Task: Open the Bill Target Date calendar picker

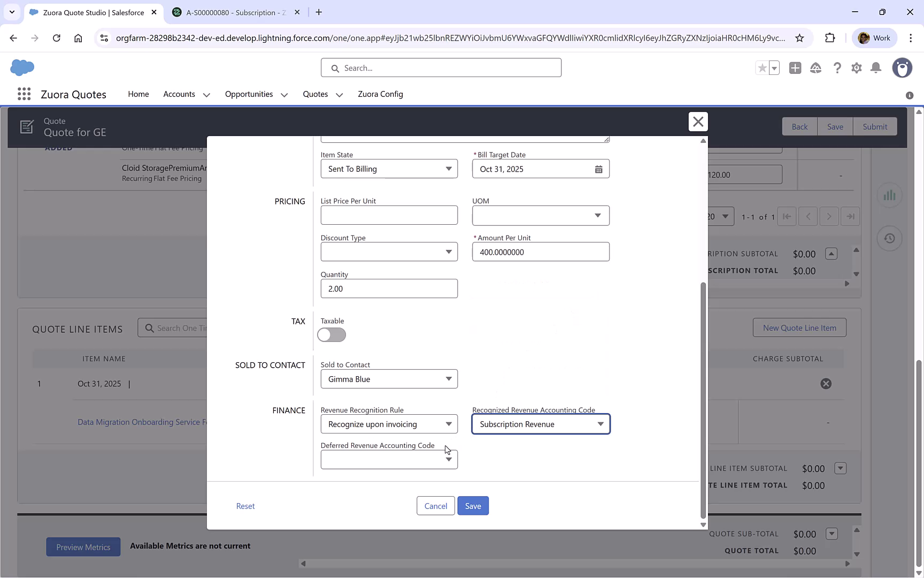Action: pos(599,169)
